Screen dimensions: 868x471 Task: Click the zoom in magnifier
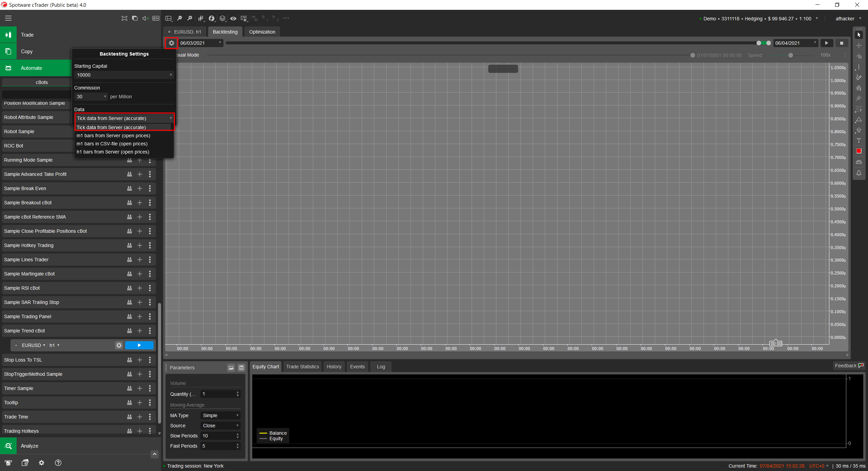tap(190, 18)
